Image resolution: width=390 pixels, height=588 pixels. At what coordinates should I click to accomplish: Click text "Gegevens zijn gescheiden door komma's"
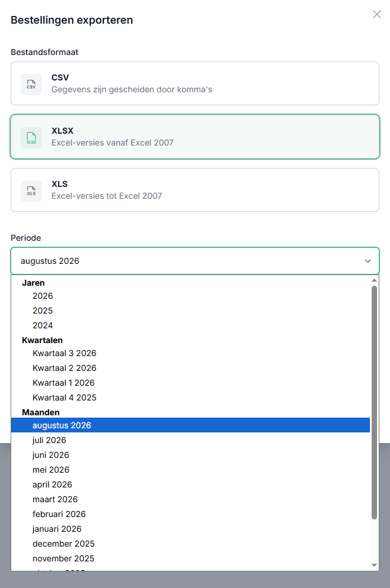pyautogui.click(x=132, y=90)
